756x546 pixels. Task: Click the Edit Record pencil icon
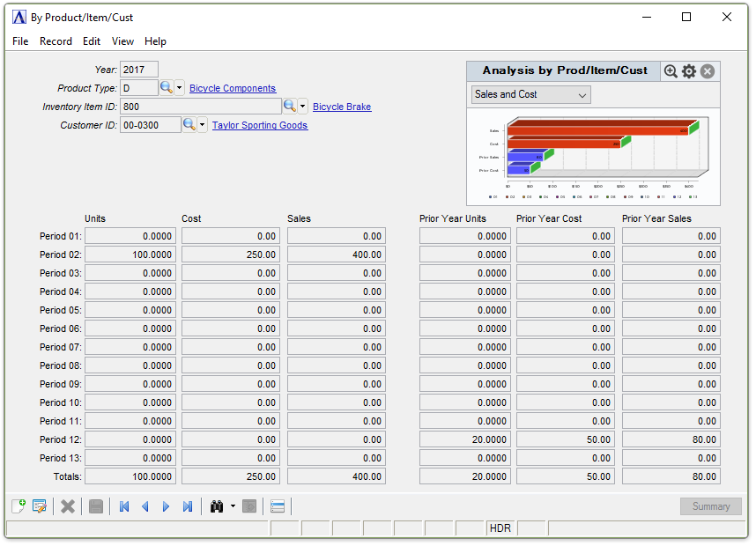(39, 506)
